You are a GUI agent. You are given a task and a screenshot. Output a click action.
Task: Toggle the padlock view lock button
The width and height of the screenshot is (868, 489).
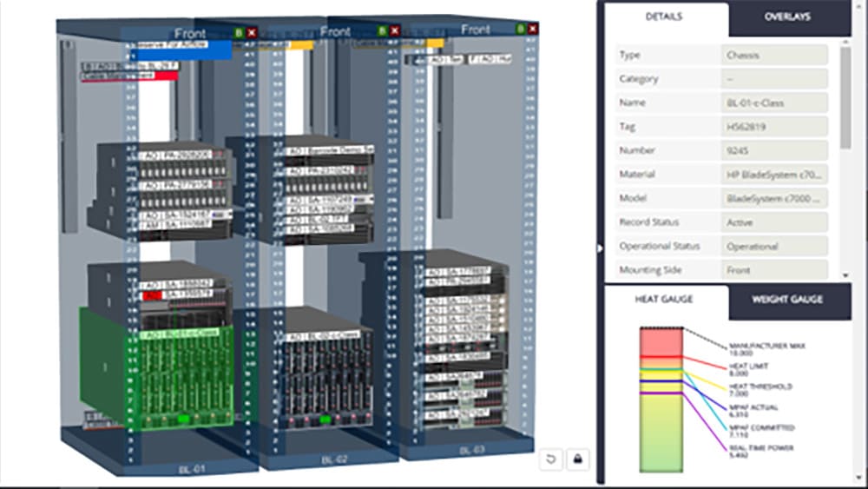pyautogui.click(x=576, y=458)
